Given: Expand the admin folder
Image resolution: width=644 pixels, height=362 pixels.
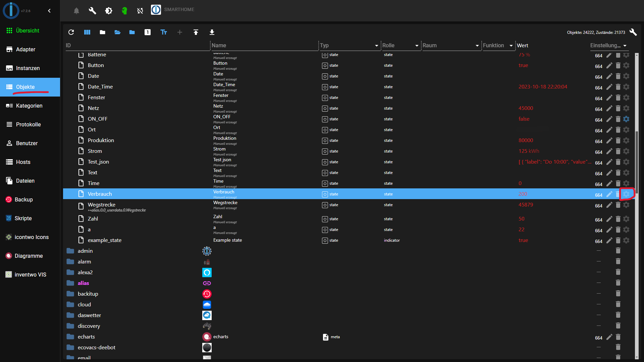Looking at the screenshot, I should pyautogui.click(x=70, y=251).
